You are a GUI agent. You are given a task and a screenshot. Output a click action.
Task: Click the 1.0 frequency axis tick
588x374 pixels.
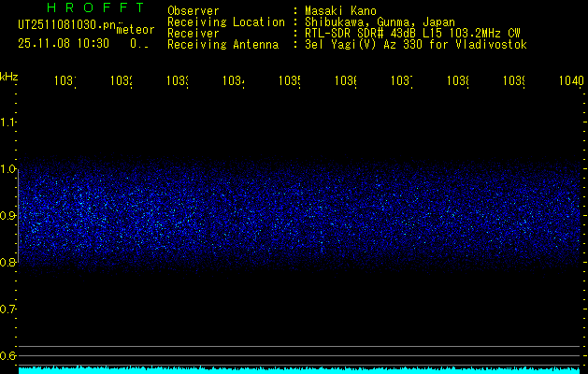[x=8, y=169]
